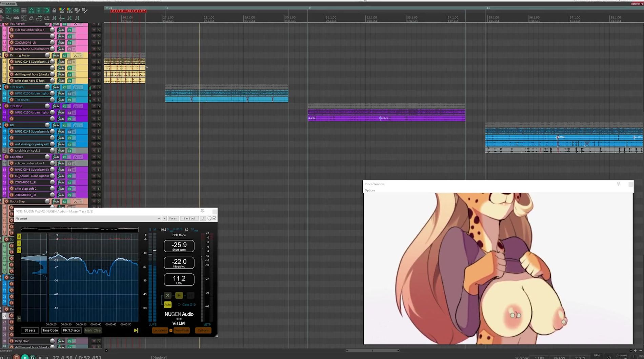This screenshot has width=644, height=359.
Task: Click the stop button in the transport
Action: coord(40,357)
